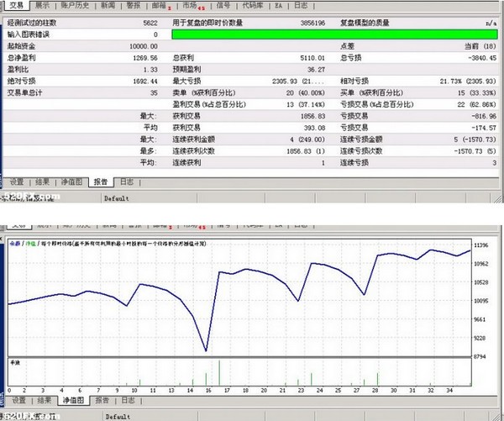Switch to the 账户历史 tab in top row
This screenshot has height=421, width=504.
coord(71,5)
